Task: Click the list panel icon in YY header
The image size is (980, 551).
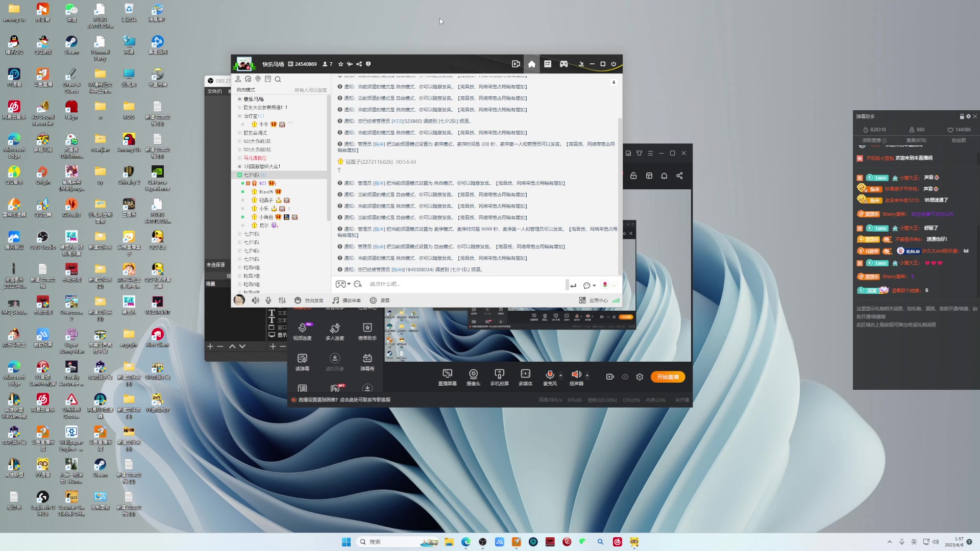Action: (547, 64)
